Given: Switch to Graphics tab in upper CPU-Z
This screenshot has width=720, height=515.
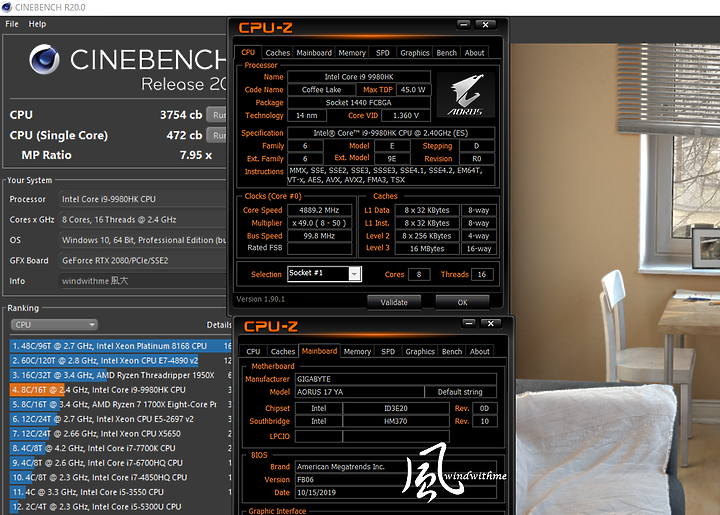Looking at the screenshot, I should 415,53.
